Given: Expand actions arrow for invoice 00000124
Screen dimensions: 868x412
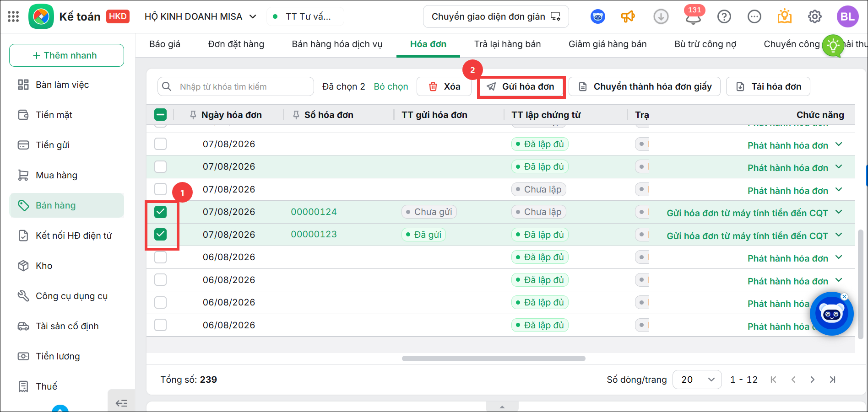Looking at the screenshot, I should [839, 212].
